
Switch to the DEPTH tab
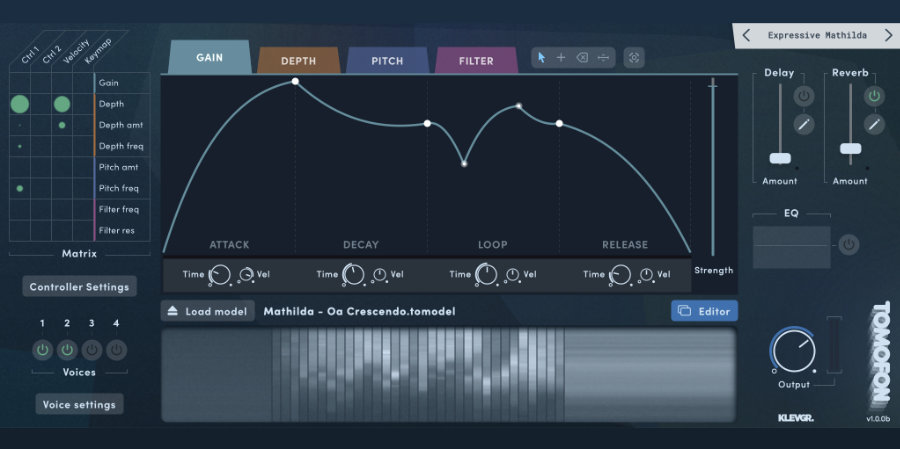coord(298,60)
